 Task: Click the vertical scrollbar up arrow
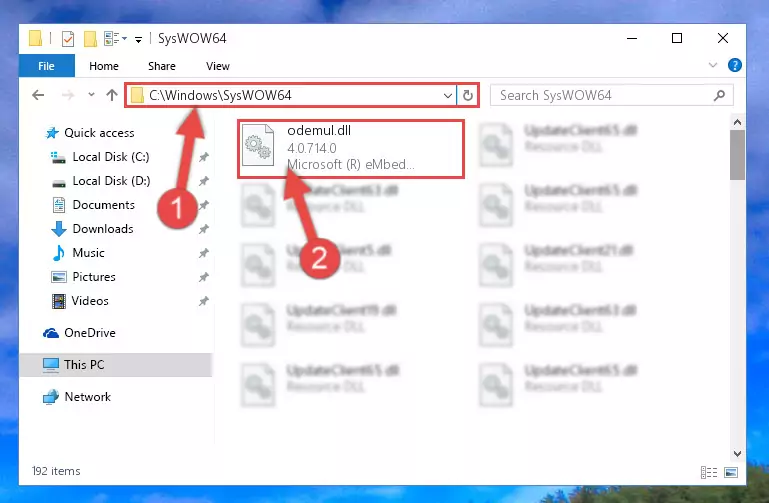(737, 122)
